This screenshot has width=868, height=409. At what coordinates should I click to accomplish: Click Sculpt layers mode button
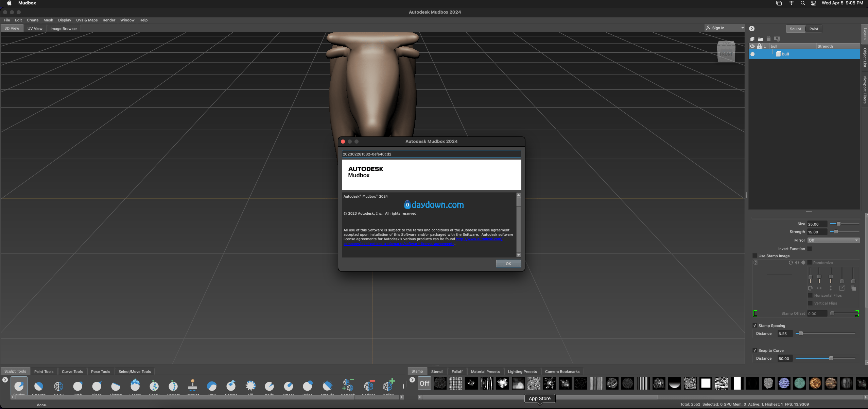795,29
